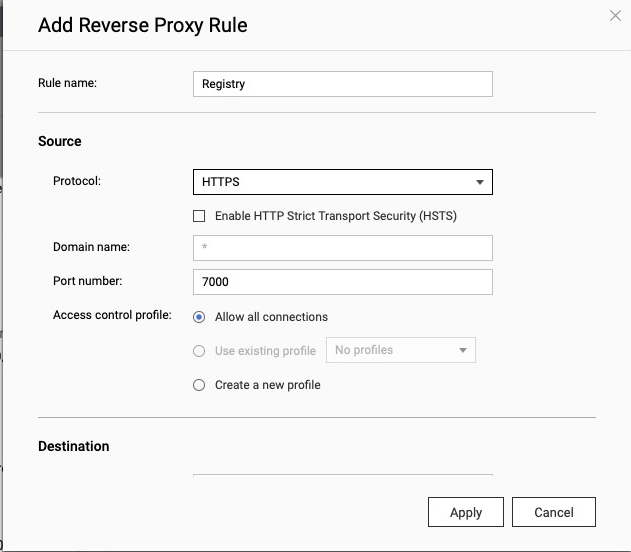Click the partially visible field under Destination
Image resolution: width=631 pixels, height=552 pixels.
pos(341,475)
